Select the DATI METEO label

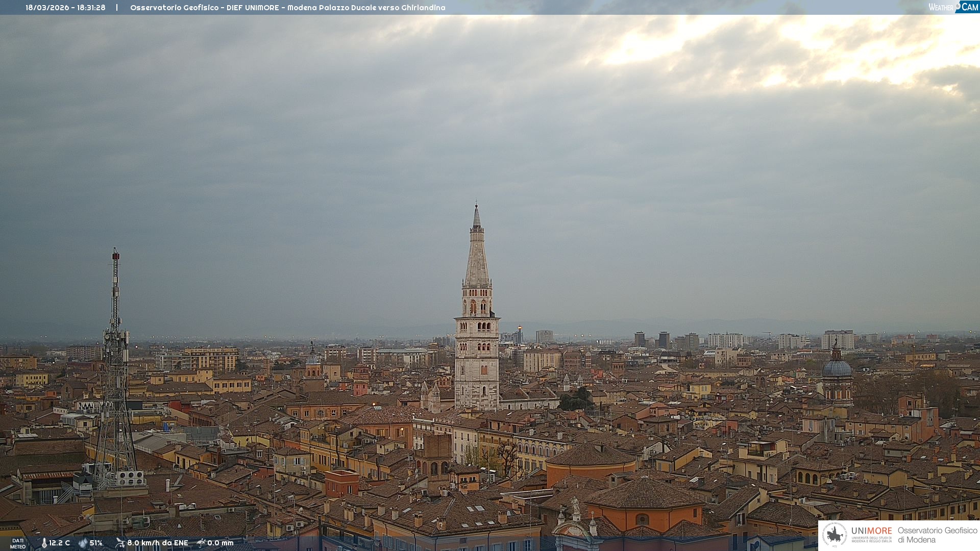18,543
